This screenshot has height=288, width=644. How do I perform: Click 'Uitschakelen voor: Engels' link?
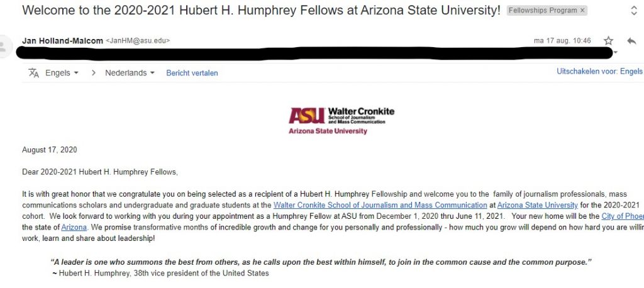[599, 72]
